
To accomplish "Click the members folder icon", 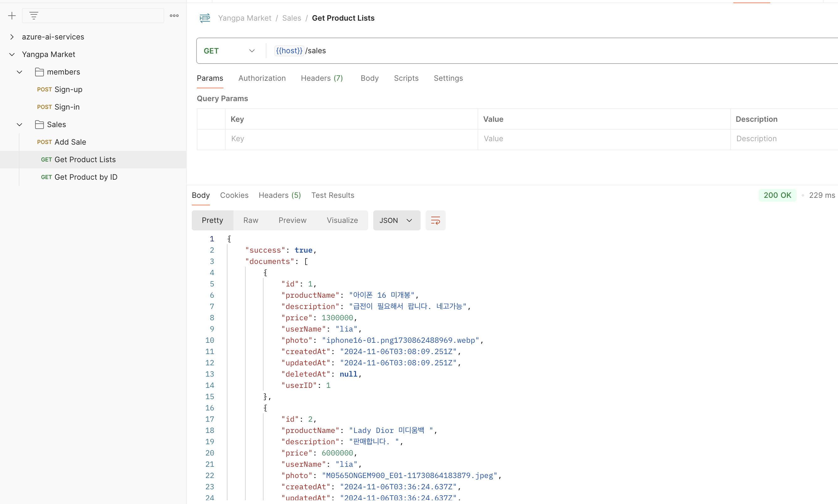I will pos(39,72).
